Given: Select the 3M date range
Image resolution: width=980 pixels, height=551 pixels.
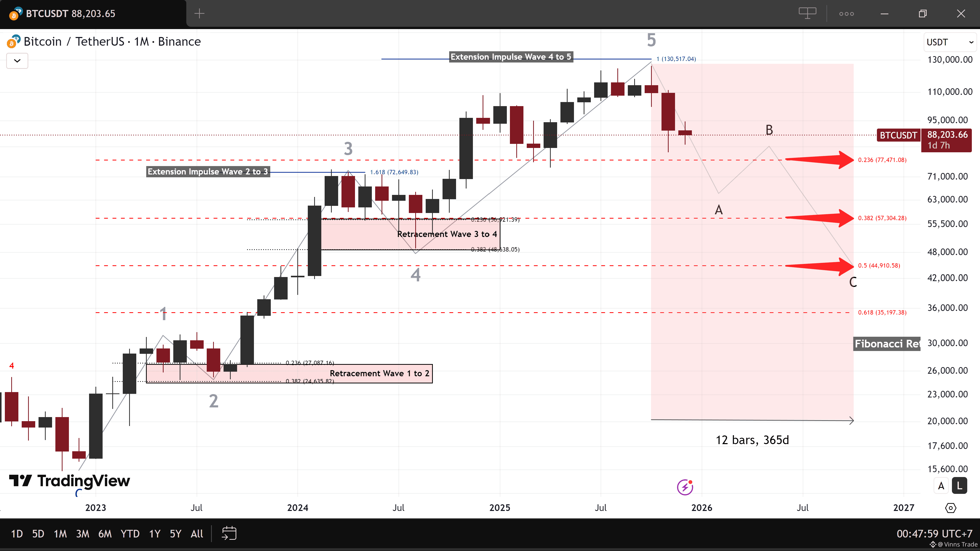Looking at the screenshot, I should 82,533.
